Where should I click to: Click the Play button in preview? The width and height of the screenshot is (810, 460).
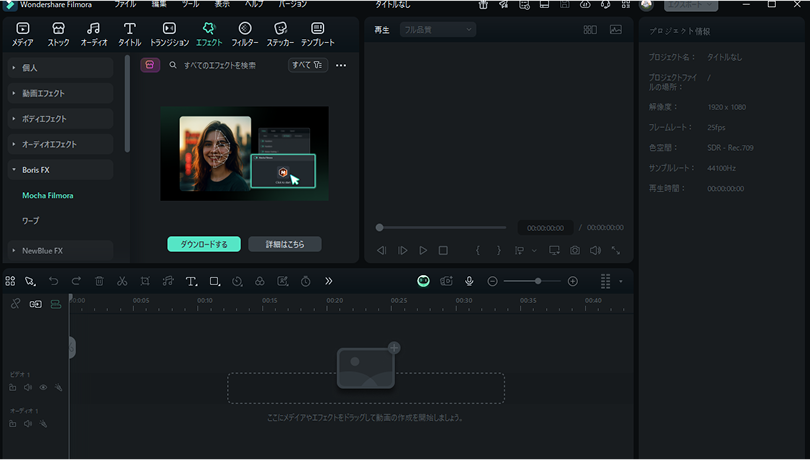click(423, 251)
